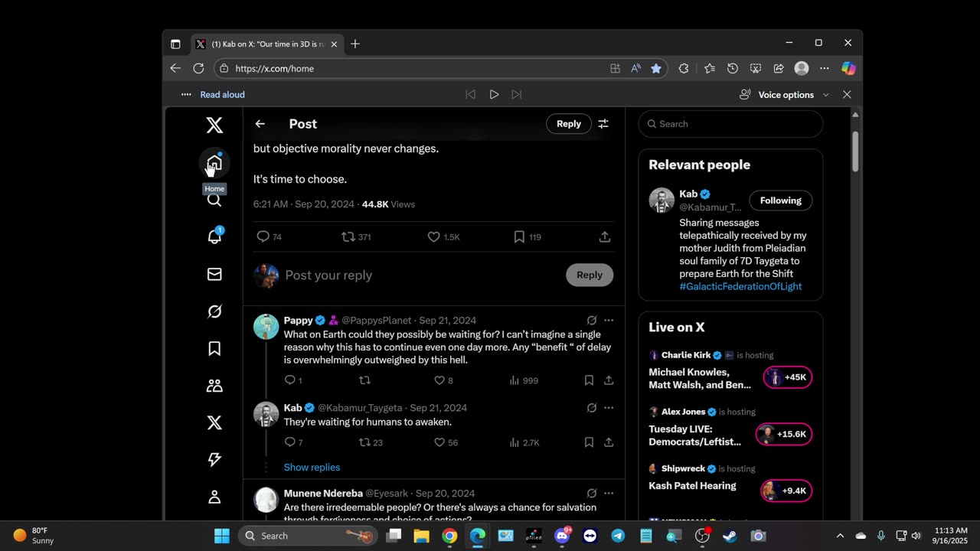Repost Pappy's comment
The image size is (980, 551).
pyautogui.click(x=364, y=380)
